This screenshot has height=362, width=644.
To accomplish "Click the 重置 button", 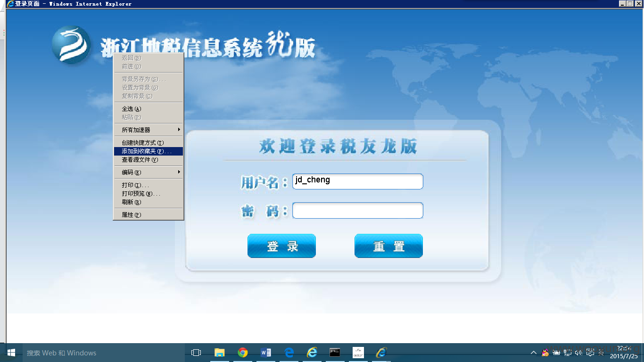I will (388, 246).
